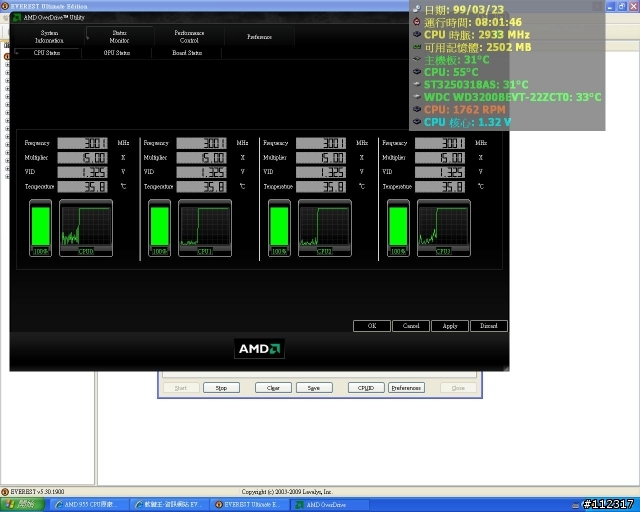The height and width of the screenshot is (512, 640).
Task: Click the second core Frequency value field
Action: pyautogui.click(x=202, y=143)
